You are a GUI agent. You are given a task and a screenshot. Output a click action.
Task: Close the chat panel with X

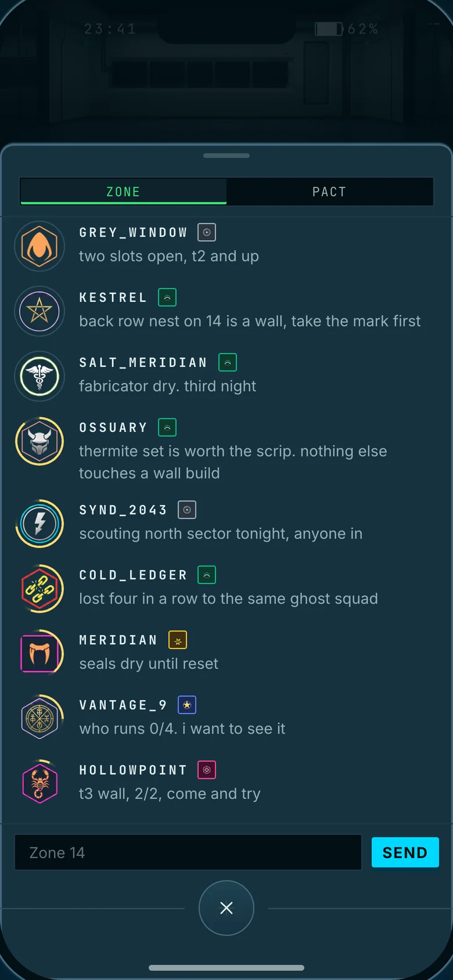pos(227,908)
